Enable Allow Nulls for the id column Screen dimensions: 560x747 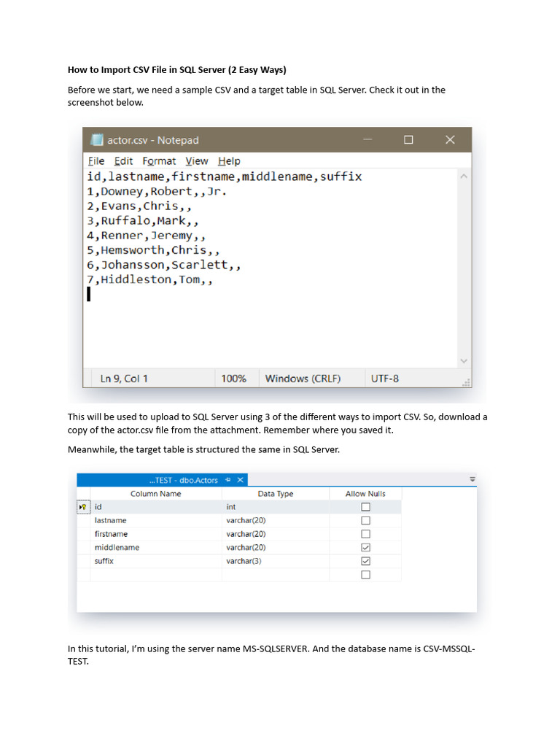point(365,507)
